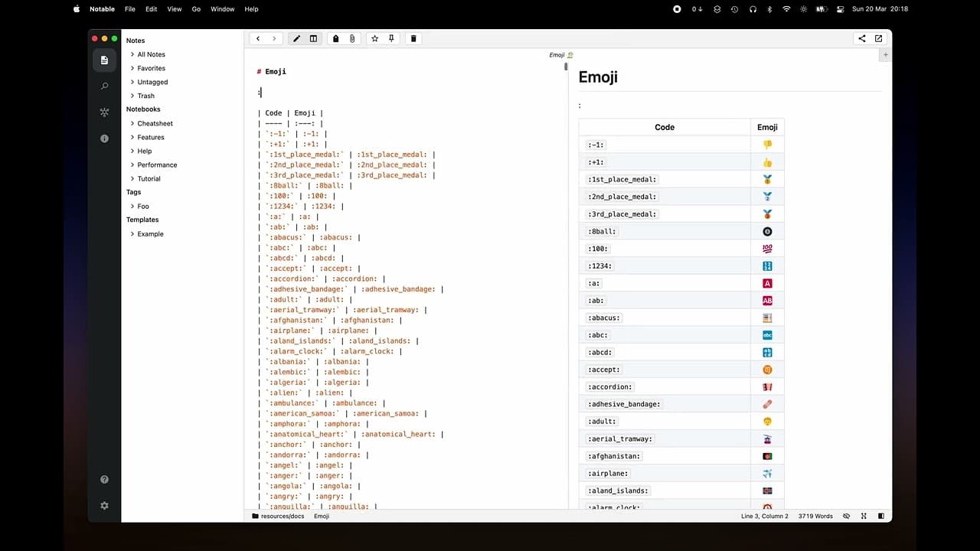This screenshot has height=551, width=980.
Task: Click the Bluetooth icon in menu bar
Action: 769,9
